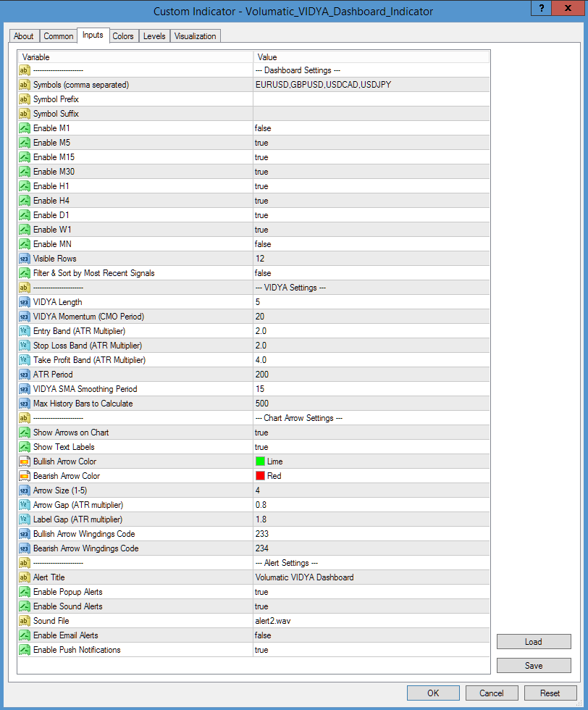Open the Levels tab

click(x=154, y=36)
